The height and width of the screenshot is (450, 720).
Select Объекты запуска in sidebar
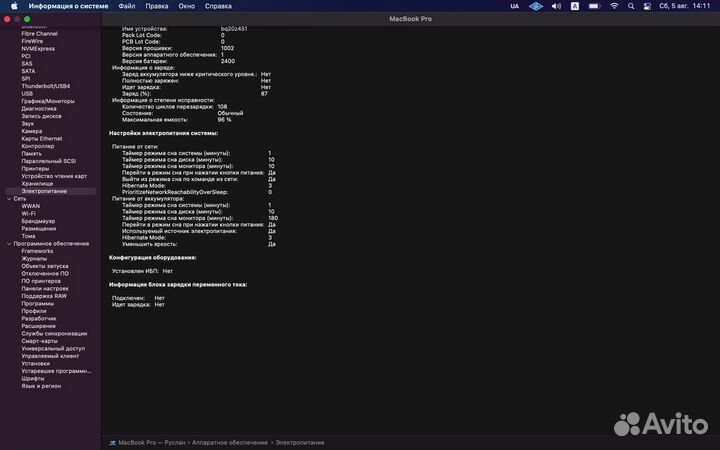(45, 266)
